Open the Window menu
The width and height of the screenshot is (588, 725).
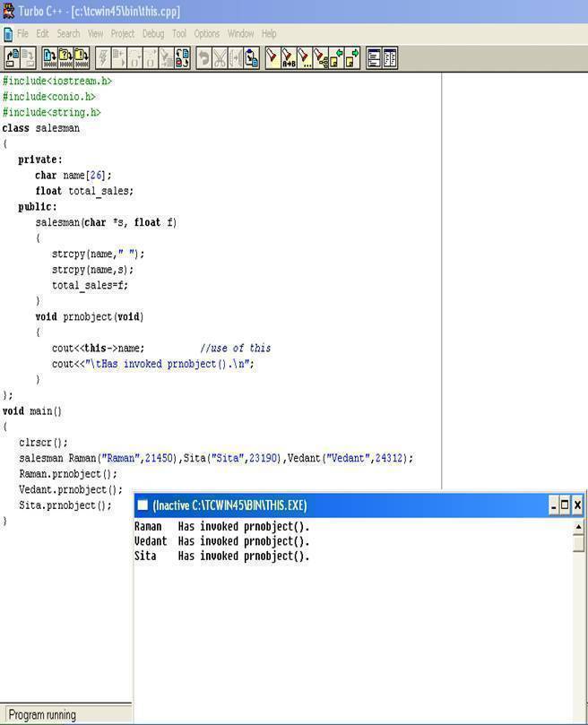coord(240,34)
